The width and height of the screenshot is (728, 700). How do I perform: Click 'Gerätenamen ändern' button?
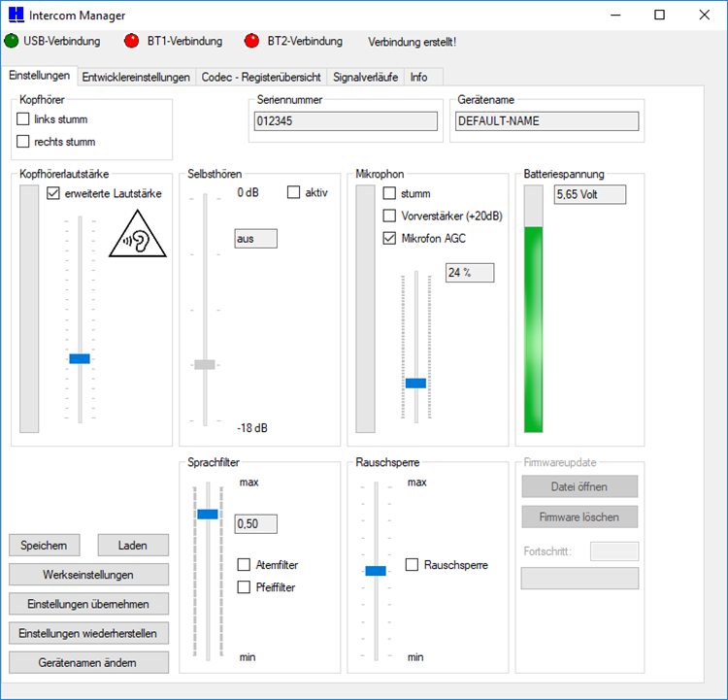[88, 662]
